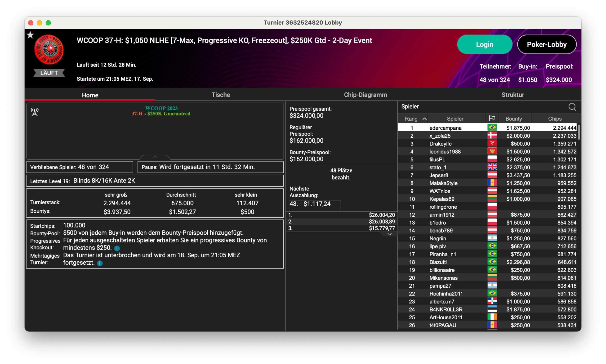Open player search magnifier icon
606x364 pixels.
click(572, 107)
